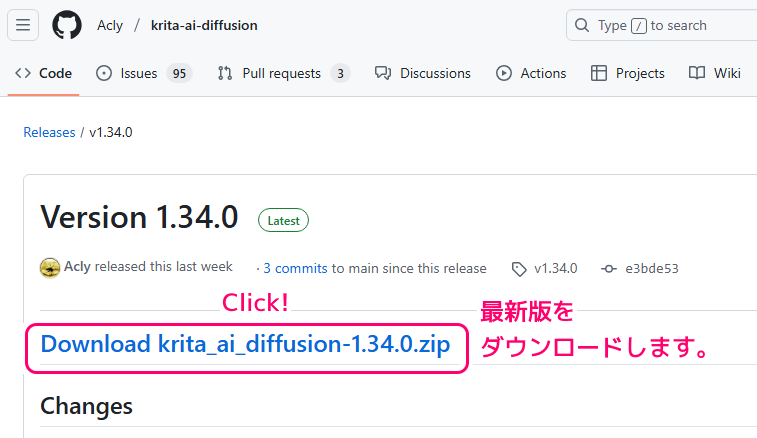
Task: Open the hamburger navigation menu
Action: coord(23,25)
